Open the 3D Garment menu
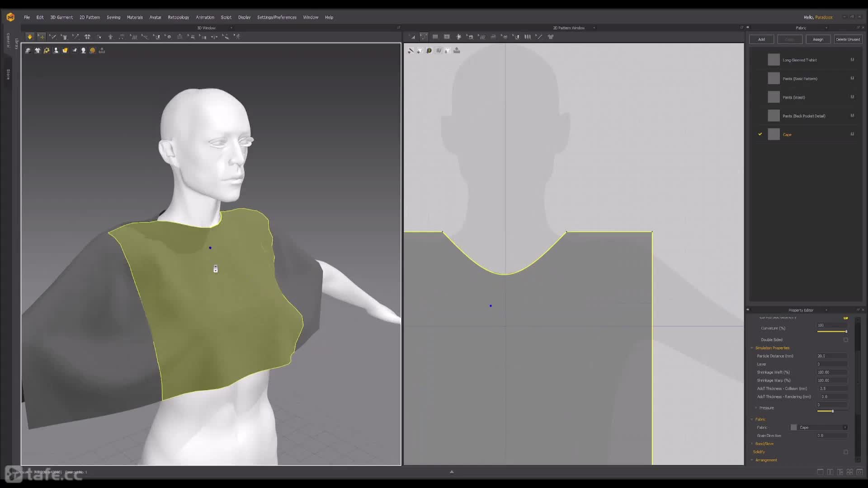868x488 pixels. pyautogui.click(x=61, y=17)
